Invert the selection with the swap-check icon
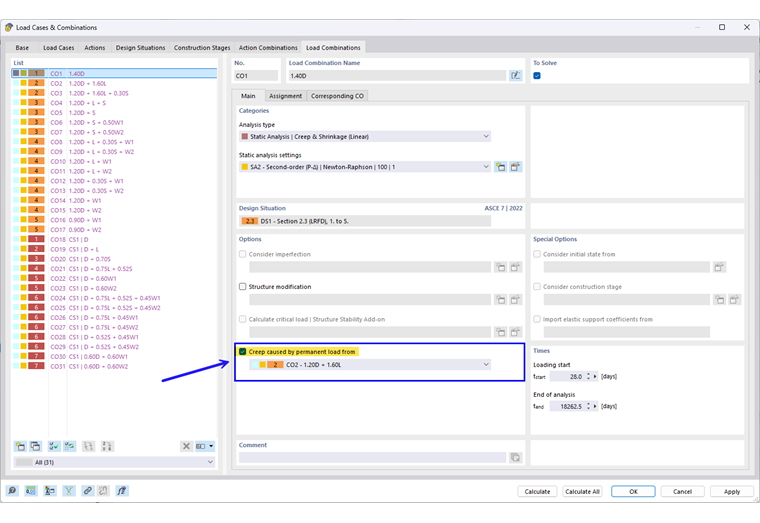 tap(70, 446)
